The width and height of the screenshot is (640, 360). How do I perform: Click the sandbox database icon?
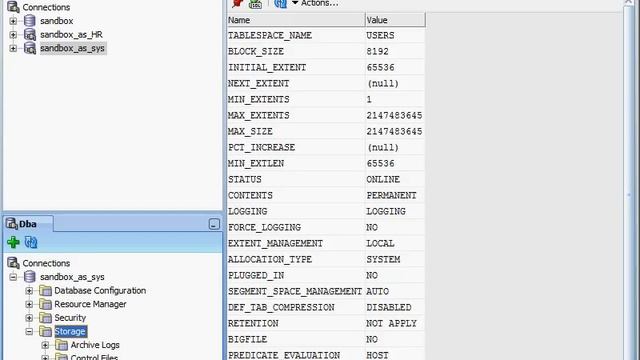click(x=29, y=21)
